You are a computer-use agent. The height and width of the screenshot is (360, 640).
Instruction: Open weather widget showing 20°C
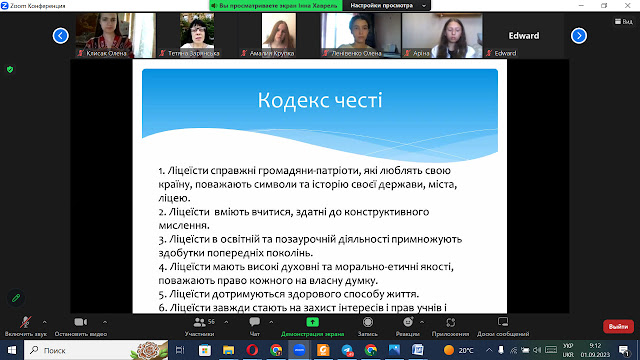(x=458, y=350)
